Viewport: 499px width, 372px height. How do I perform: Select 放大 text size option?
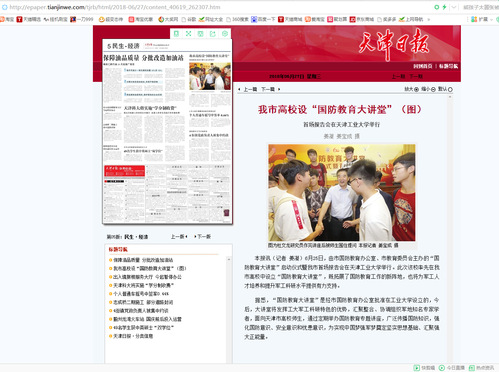click(411, 89)
